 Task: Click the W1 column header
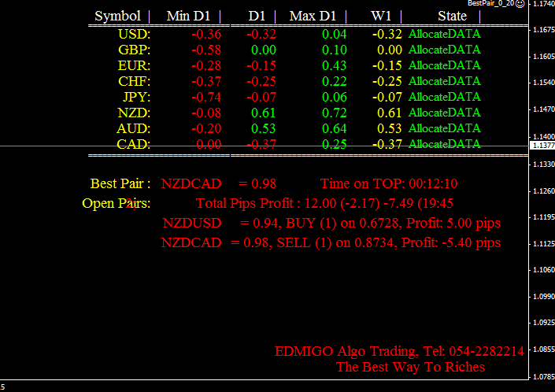pyautogui.click(x=381, y=16)
